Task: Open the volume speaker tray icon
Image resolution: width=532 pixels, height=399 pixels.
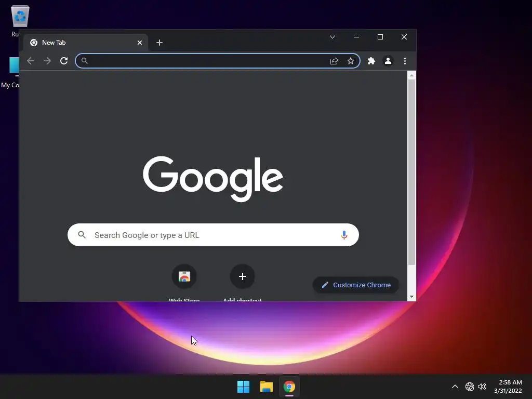Action: coord(482,387)
